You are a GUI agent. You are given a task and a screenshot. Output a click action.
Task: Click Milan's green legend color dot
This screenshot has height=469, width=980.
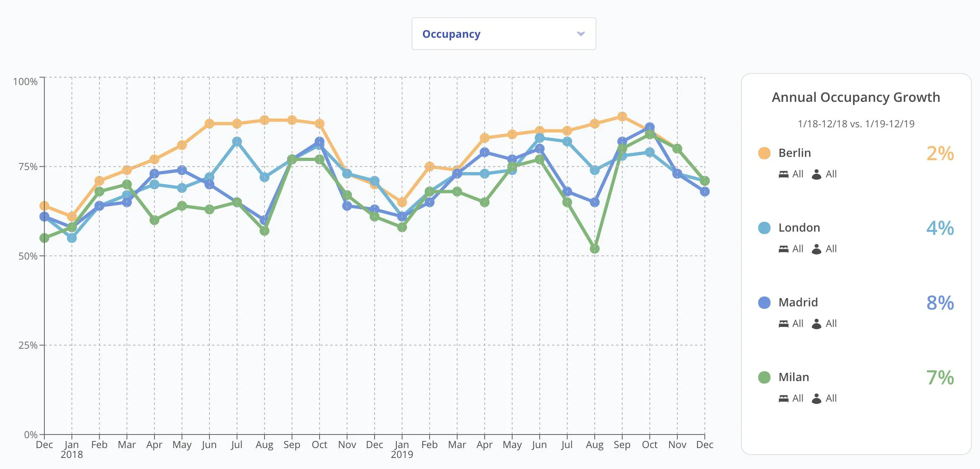764,377
